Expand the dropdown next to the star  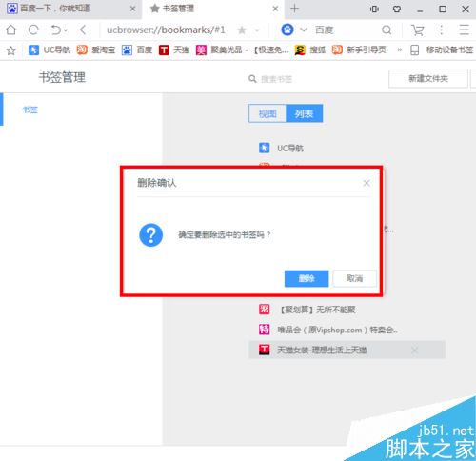tap(257, 30)
